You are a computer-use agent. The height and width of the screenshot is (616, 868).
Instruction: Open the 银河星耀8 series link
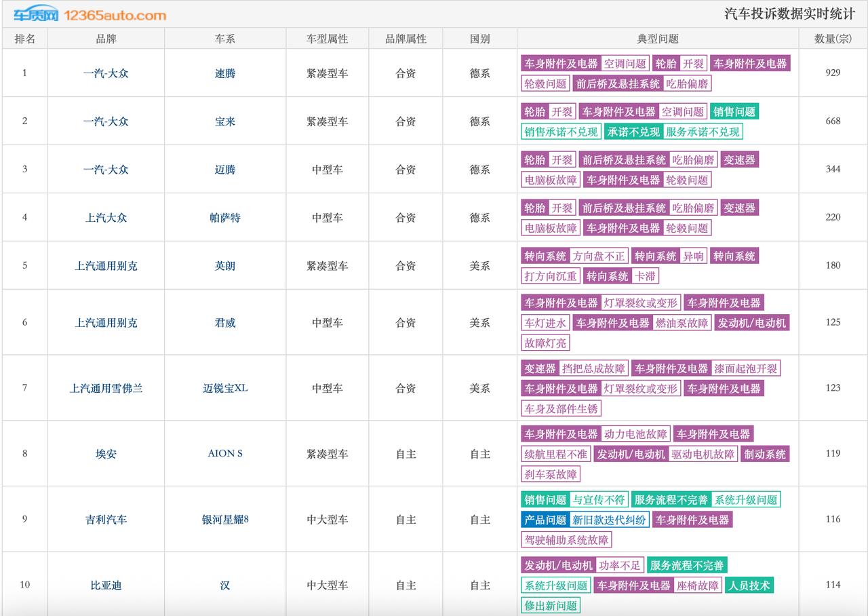[x=225, y=520]
